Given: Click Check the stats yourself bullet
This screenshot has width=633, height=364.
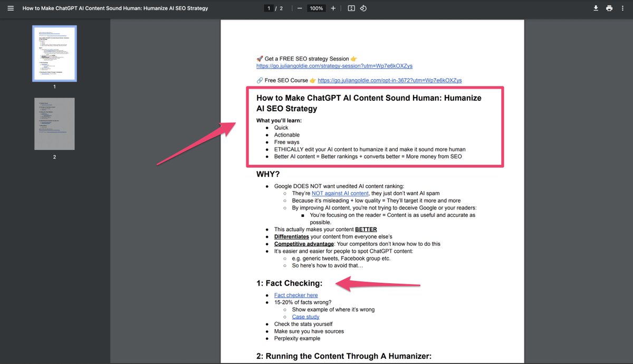Looking at the screenshot, I should pyautogui.click(x=303, y=324).
